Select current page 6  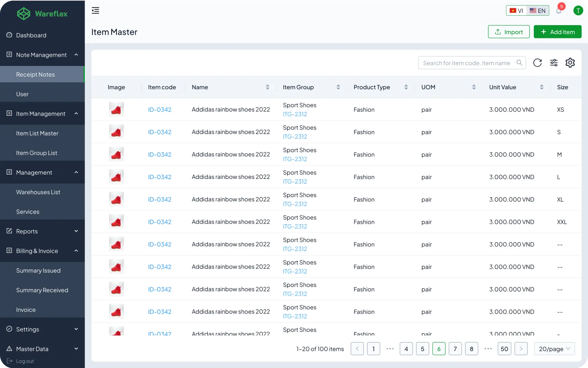(439, 349)
